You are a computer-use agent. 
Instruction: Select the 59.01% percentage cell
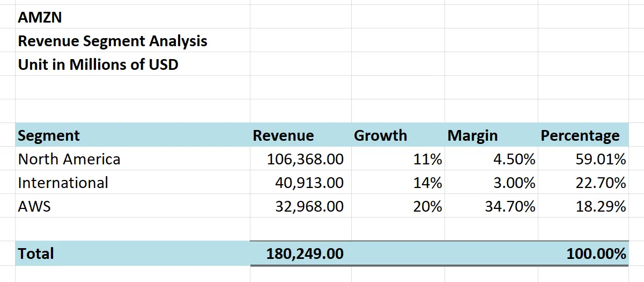(583, 158)
